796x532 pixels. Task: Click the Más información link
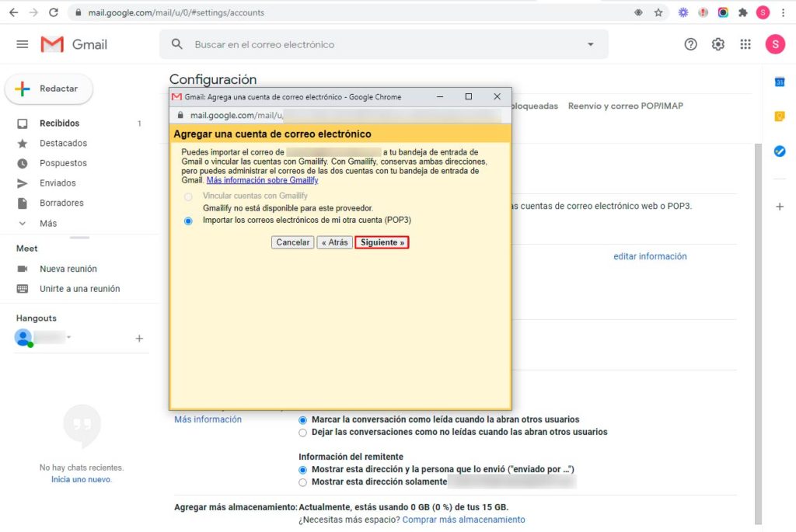click(208, 419)
